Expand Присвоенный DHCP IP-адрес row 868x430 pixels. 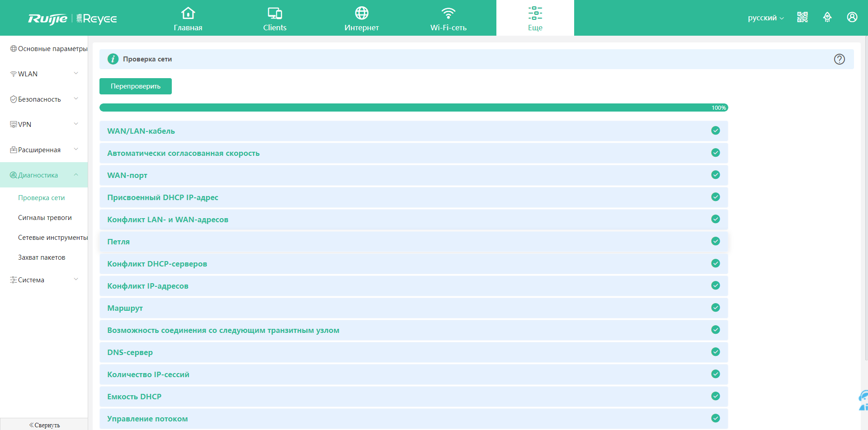point(414,197)
